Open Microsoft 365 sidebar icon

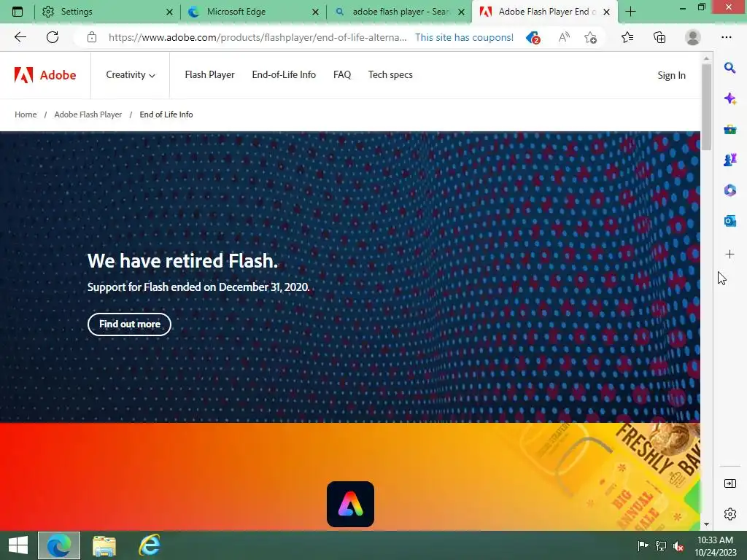click(x=729, y=190)
